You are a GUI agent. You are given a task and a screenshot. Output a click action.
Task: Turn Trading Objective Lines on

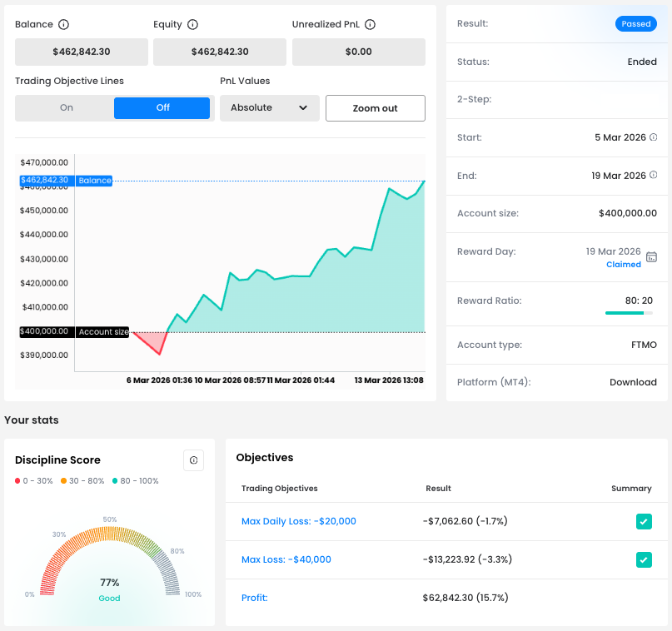pos(66,108)
